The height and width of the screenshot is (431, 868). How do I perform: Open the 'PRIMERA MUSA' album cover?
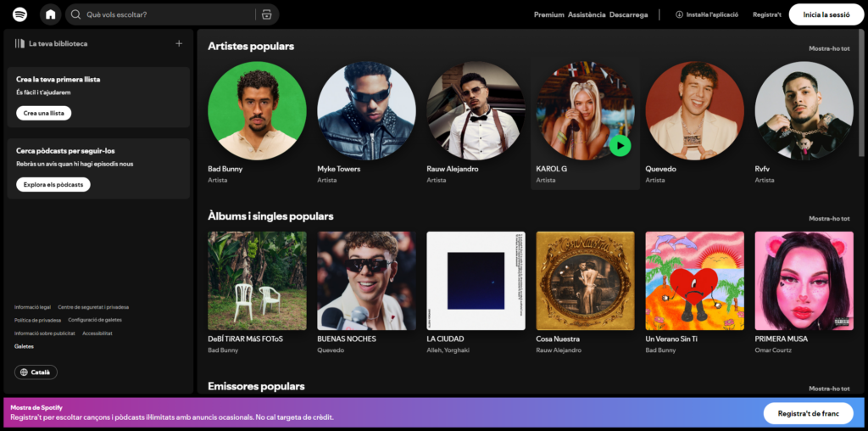[804, 281]
